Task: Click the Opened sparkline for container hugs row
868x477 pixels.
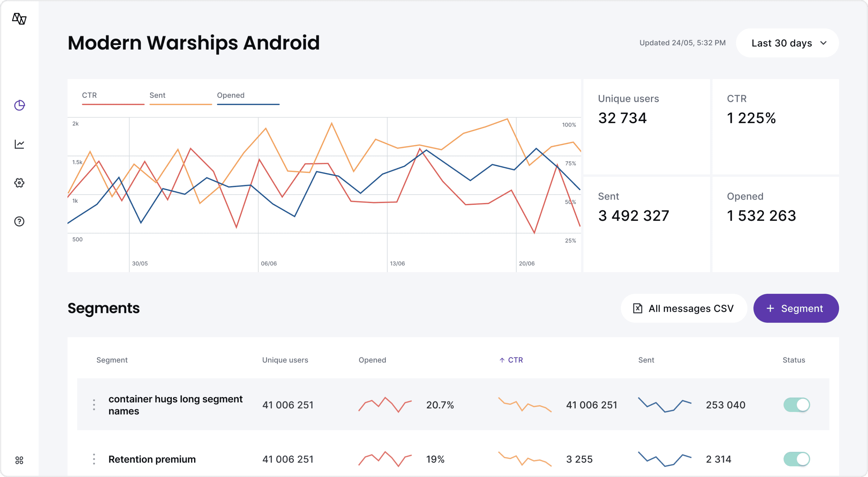Action: [x=385, y=404]
